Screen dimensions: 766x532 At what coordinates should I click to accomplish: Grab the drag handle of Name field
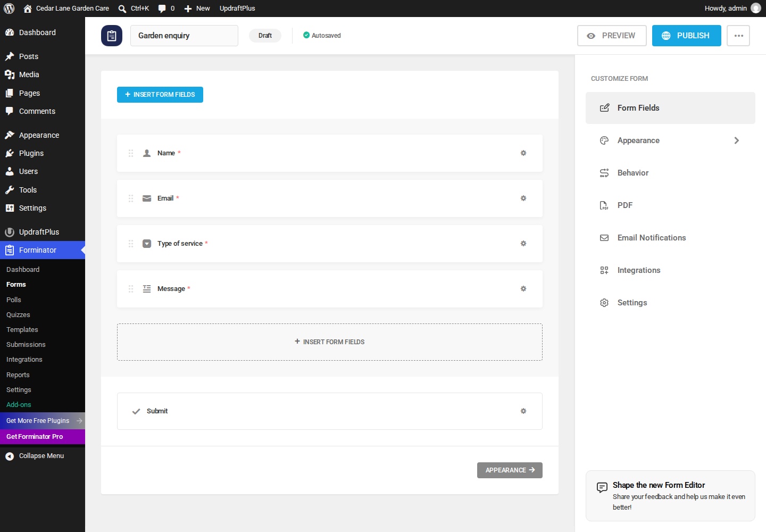point(131,153)
